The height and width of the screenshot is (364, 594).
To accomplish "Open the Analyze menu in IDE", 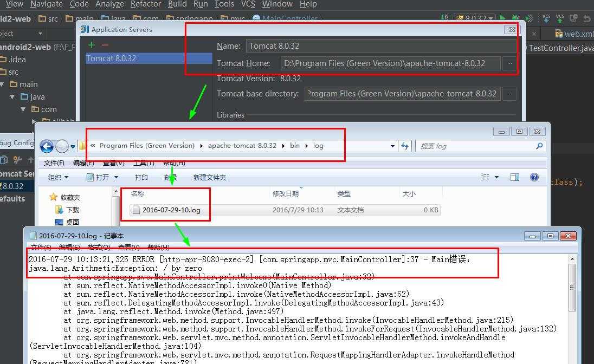I will point(110,4).
